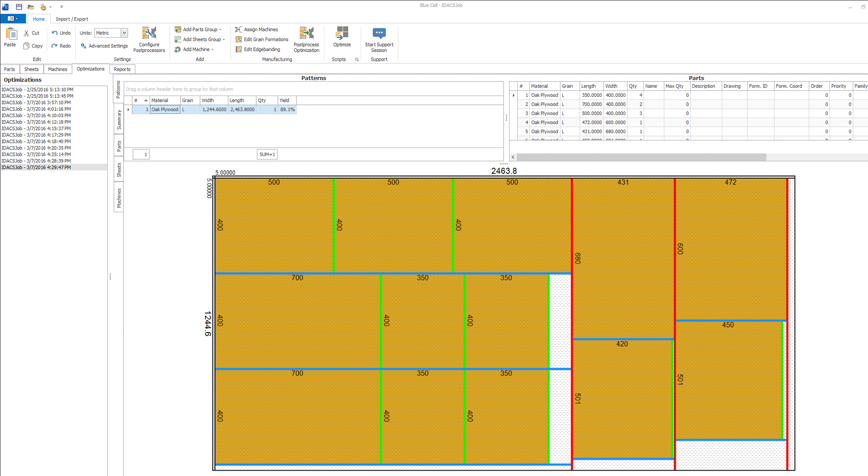Expand the Add Sheets Group dropdown arrow
Viewport: 868px width, 476px height.
coord(224,39)
